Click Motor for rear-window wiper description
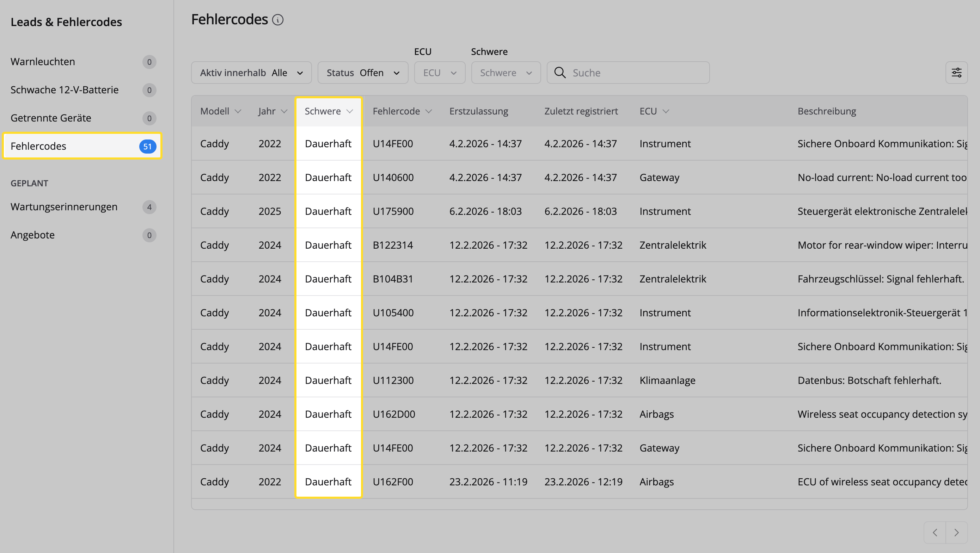 882,245
